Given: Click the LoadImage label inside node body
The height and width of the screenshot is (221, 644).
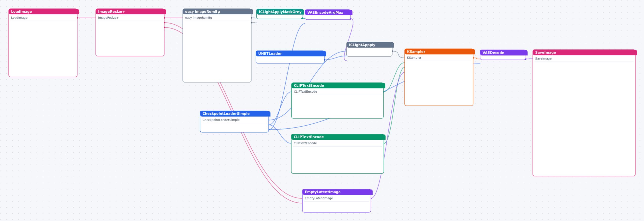Looking at the screenshot, I should pyautogui.click(x=19, y=18).
